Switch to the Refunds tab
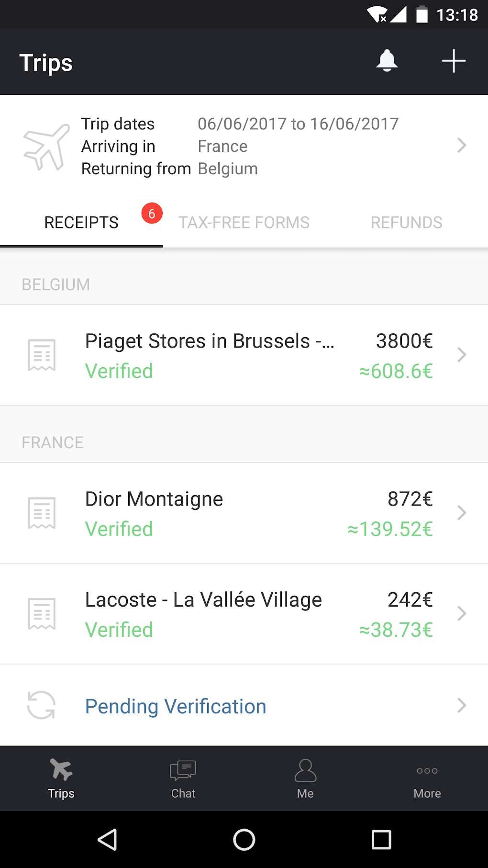Image resolution: width=488 pixels, height=868 pixels. (x=406, y=223)
